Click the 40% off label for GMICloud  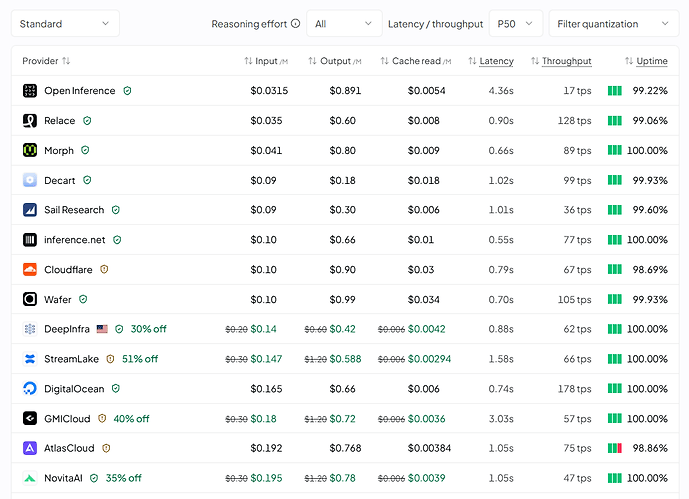(x=131, y=419)
